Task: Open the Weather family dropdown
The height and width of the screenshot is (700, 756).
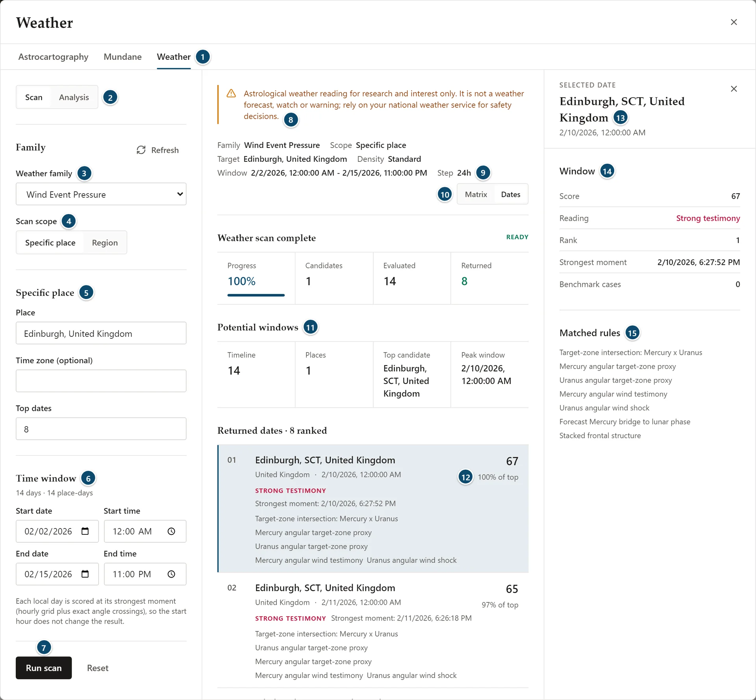Action: (101, 194)
